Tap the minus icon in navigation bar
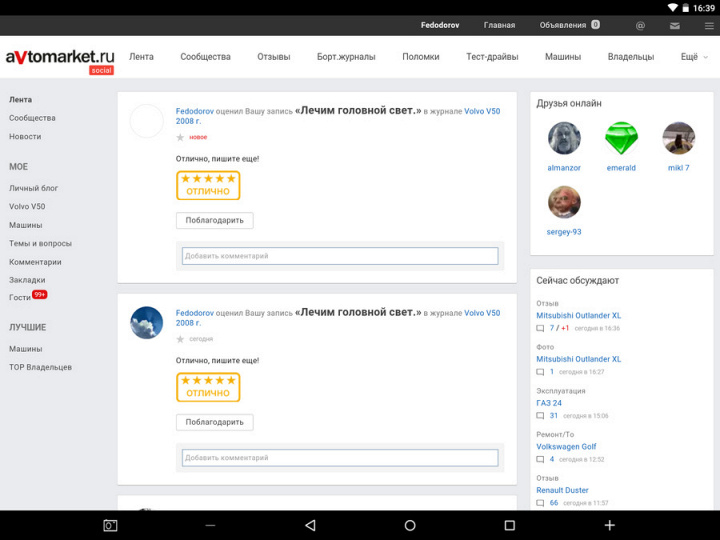The width and height of the screenshot is (720, 540). coord(210,525)
